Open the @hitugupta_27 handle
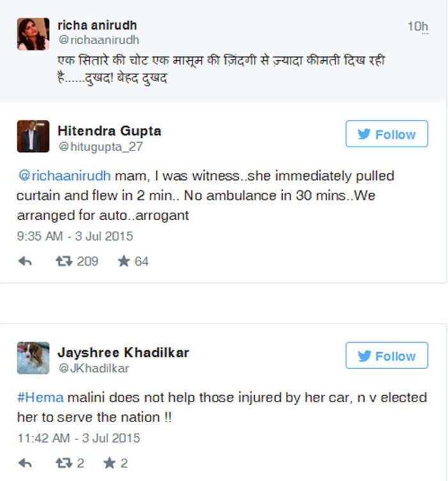The height and width of the screenshot is (481, 448). point(100,147)
